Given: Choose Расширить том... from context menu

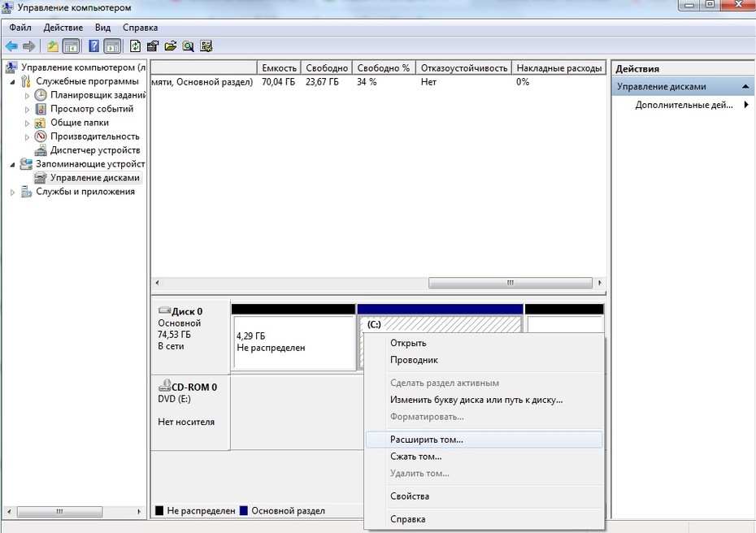Looking at the screenshot, I should click(484, 440).
